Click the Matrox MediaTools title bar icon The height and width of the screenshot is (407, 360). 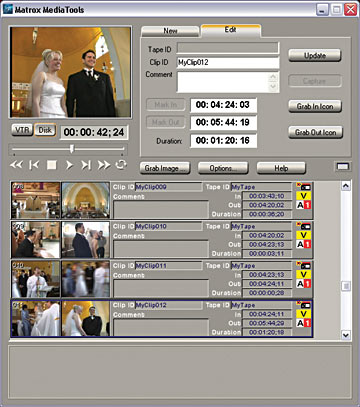(7, 10)
